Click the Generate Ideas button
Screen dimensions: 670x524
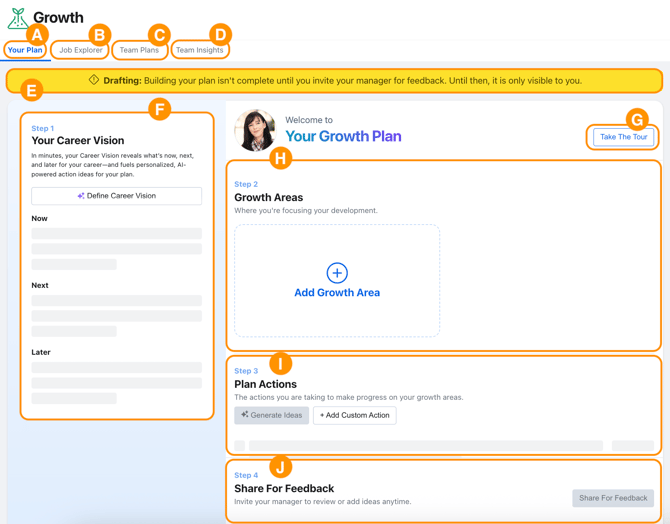click(272, 415)
